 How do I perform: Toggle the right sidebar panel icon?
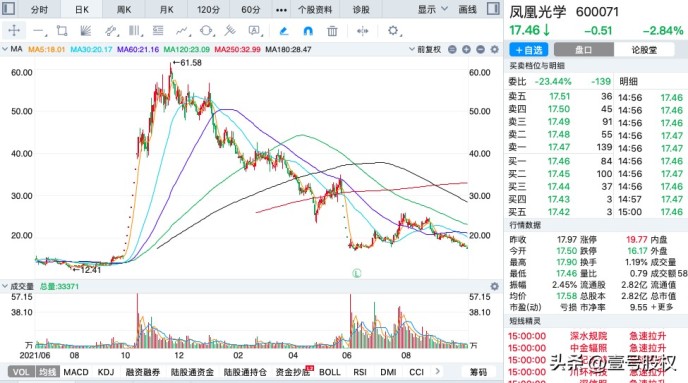[493, 9]
